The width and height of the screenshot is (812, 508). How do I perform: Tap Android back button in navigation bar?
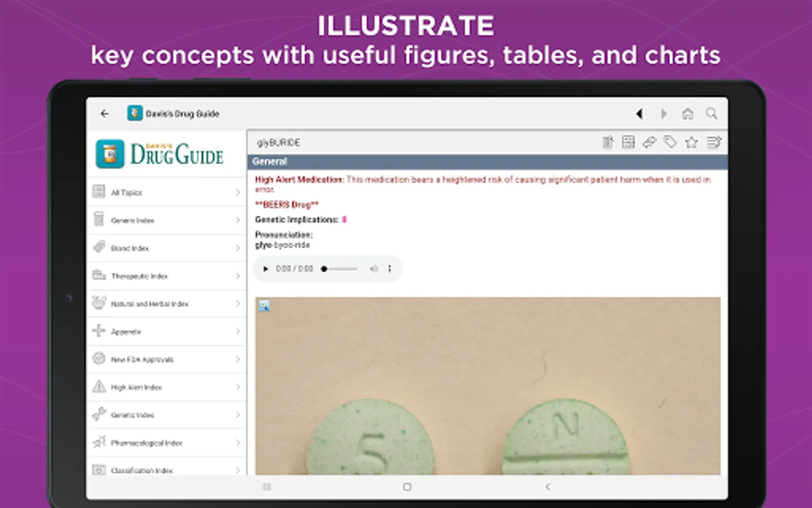point(548,487)
